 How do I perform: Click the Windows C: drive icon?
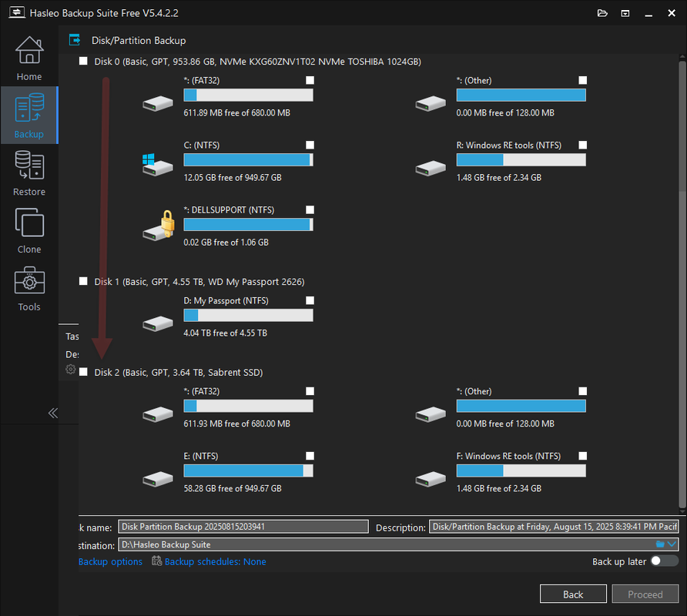158,164
